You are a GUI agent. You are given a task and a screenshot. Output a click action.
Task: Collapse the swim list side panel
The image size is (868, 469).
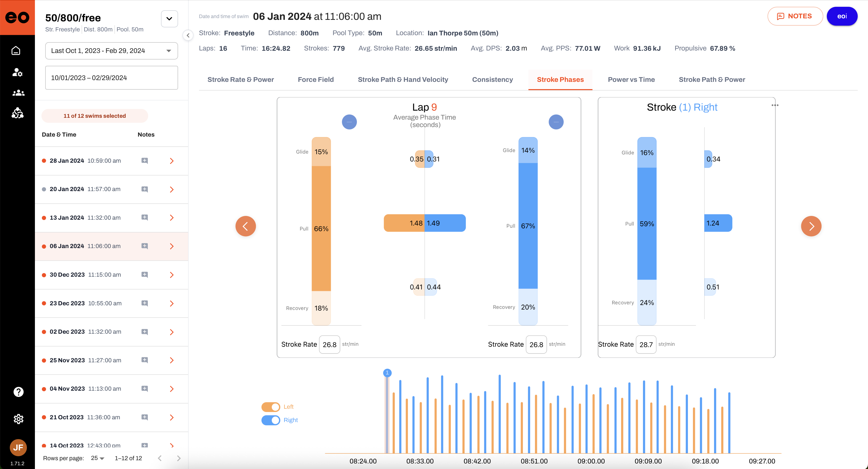point(188,35)
